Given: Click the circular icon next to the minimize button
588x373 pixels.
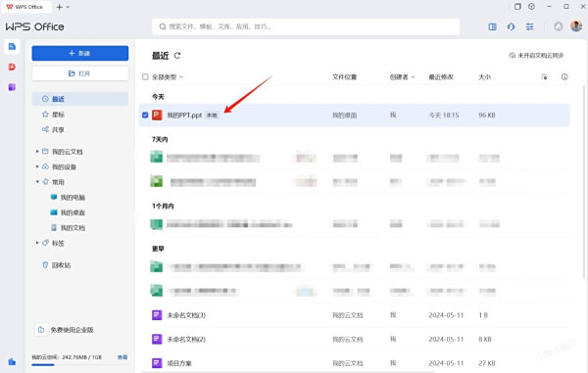Looking at the screenshot, I should point(531,7).
